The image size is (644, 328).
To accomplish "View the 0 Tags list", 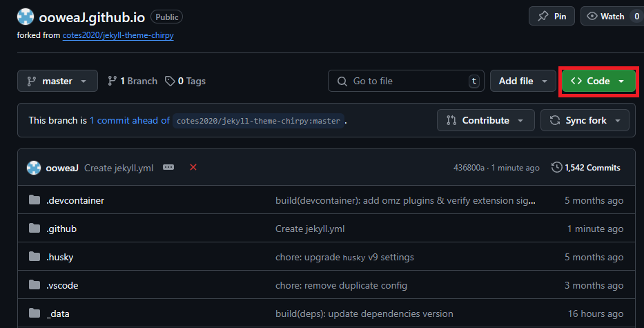I will click(x=185, y=81).
